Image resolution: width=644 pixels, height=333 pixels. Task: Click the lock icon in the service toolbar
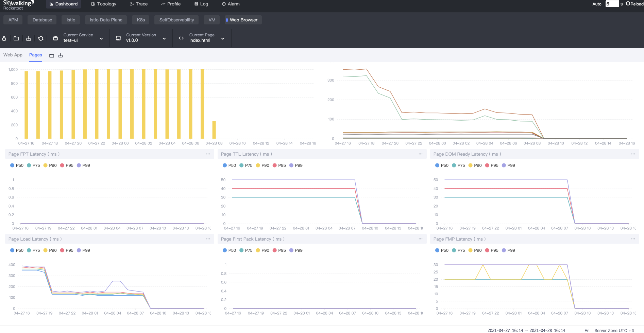click(x=4, y=38)
